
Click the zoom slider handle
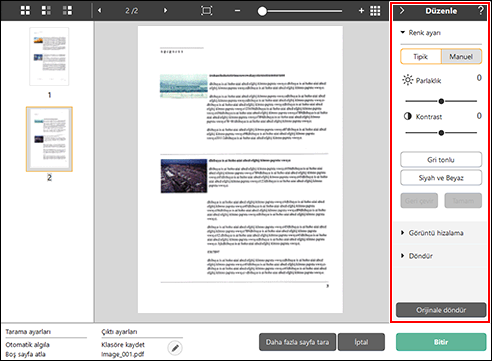click(x=262, y=11)
